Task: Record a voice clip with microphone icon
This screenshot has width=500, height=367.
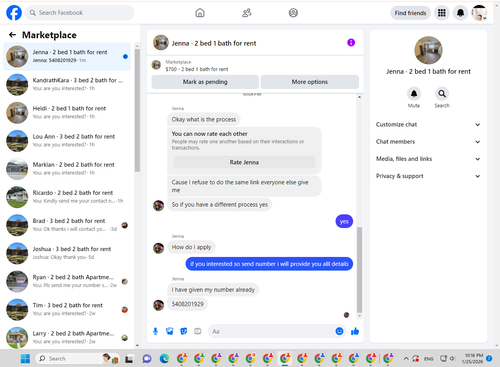Action: tap(155, 331)
